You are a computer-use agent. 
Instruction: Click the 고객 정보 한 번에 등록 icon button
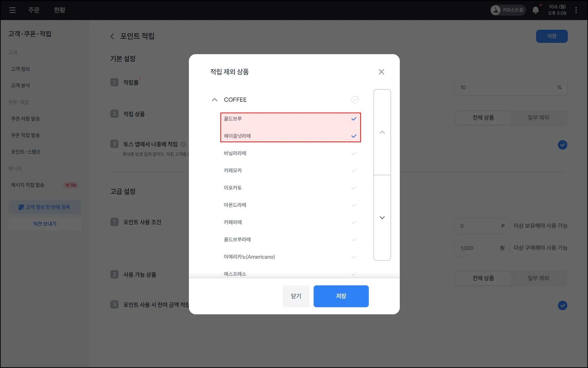click(x=45, y=207)
